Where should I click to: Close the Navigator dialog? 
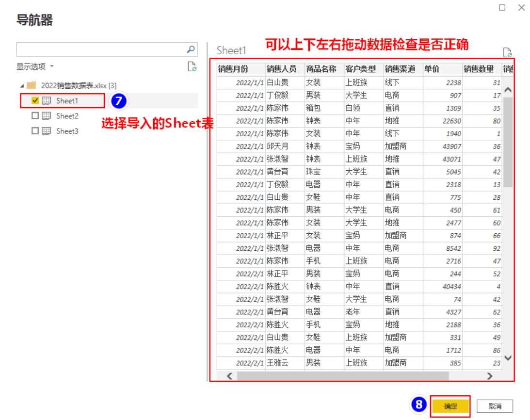coord(522,7)
